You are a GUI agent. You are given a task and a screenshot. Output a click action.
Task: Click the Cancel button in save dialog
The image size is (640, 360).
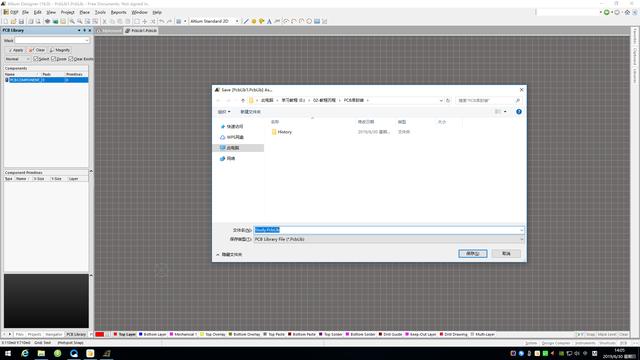(x=506, y=253)
